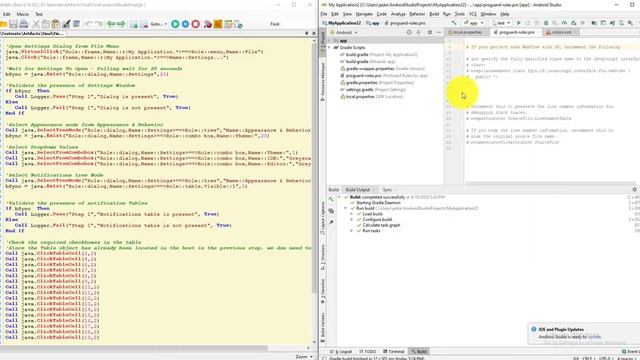Click the green forward arrow in the script editor toolbar
This screenshot has width=640, height=360.
[x=121, y=24]
